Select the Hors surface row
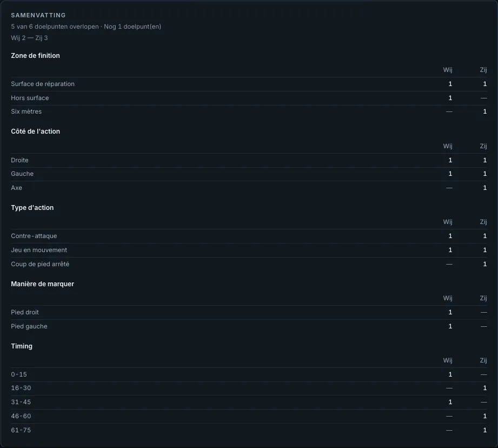This screenshot has height=448, width=498. coord(249,98)
